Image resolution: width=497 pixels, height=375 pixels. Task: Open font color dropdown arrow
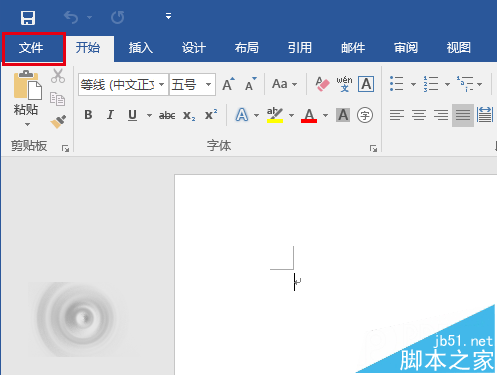click(326, 115)
